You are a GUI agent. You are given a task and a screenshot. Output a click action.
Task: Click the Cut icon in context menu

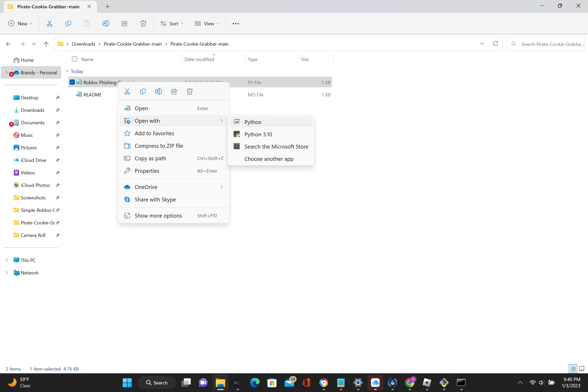tap(127, 91)
